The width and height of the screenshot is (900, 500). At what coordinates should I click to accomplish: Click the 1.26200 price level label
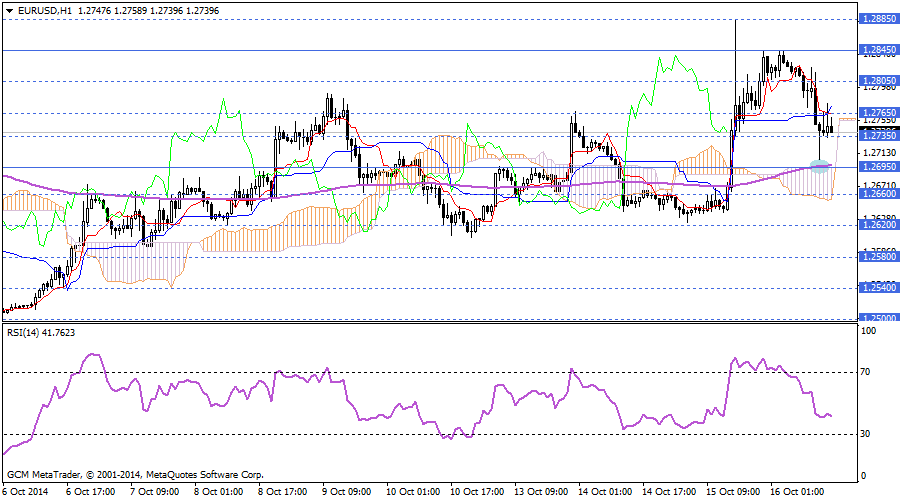tap(878, 225)
